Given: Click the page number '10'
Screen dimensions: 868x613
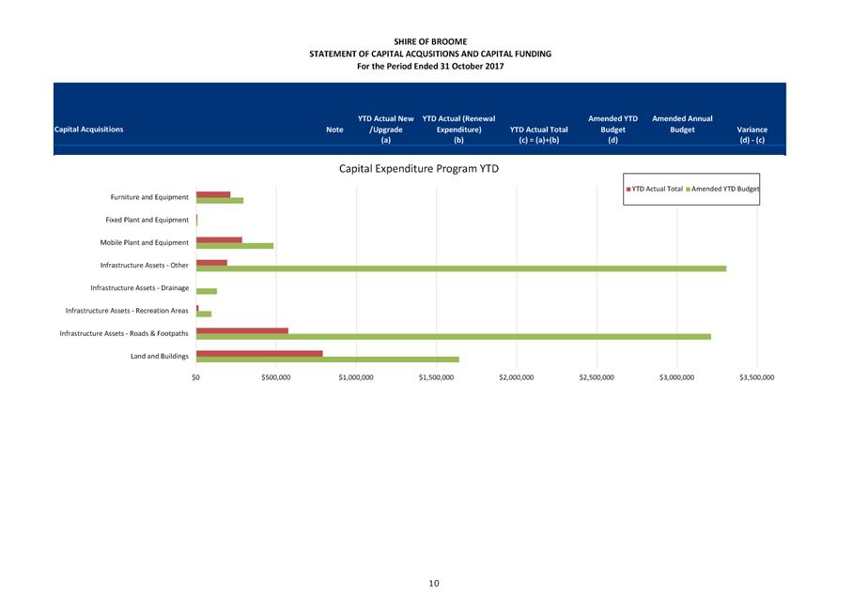Looking at the screenshot, I should point(434,583).
